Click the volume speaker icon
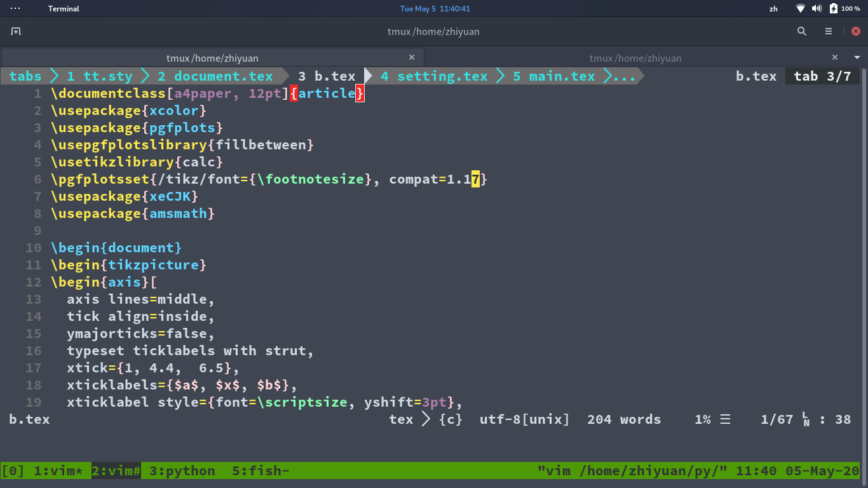868x488 pixels. pyautogui.click(x=817, y=9)
